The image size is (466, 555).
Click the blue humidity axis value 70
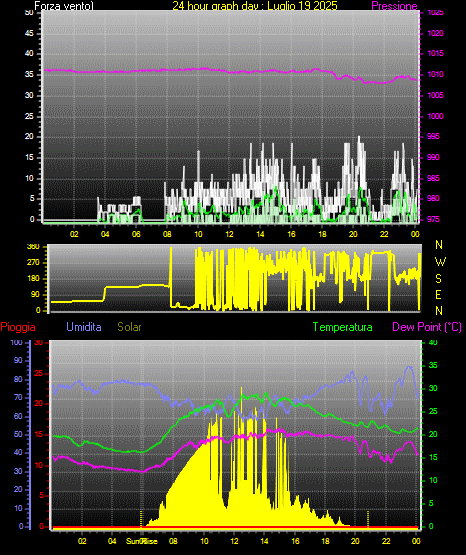(x=18, y=397)
